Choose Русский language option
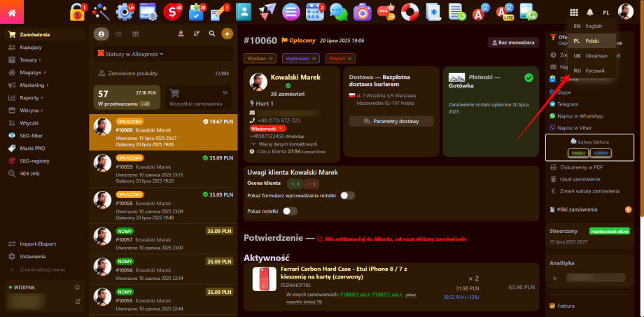 [591, 71]
